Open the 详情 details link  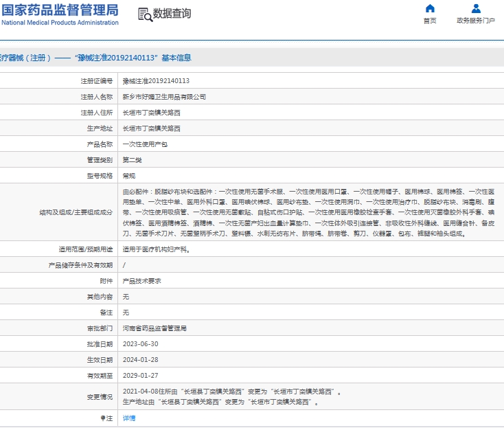tap(129, 418)
